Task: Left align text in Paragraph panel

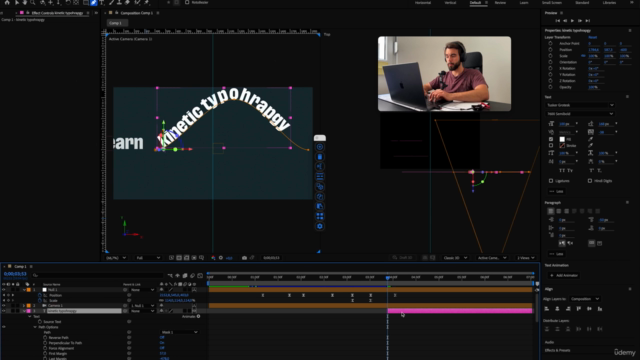Action: point(551,211)
